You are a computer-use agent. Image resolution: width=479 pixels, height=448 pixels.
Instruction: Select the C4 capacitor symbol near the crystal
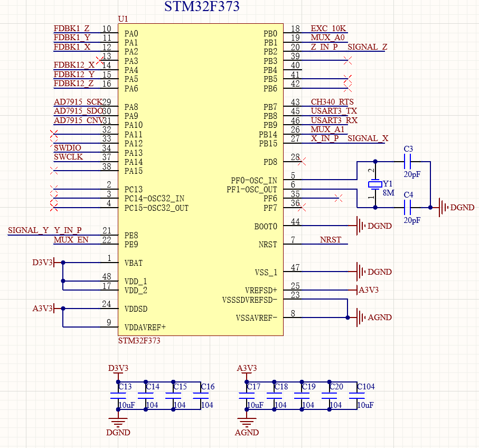[407, 208]
